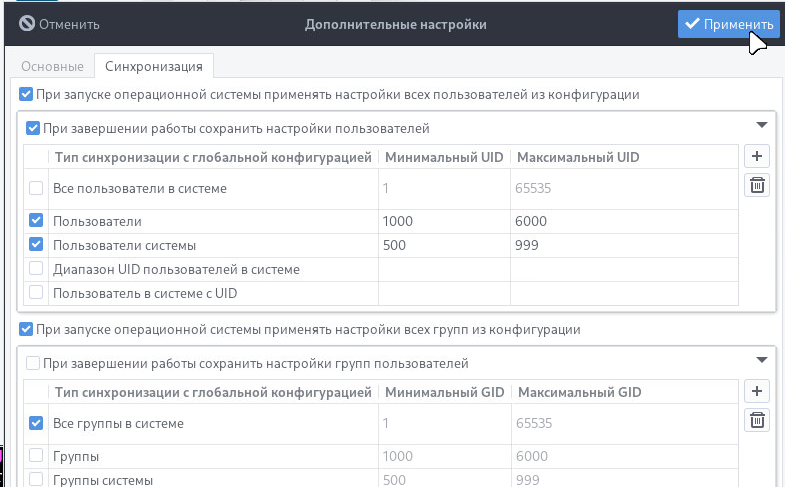This screenshot has height=487, width=785.
Task: Click the add row plus icon in users table
Action: coord(758,156)
